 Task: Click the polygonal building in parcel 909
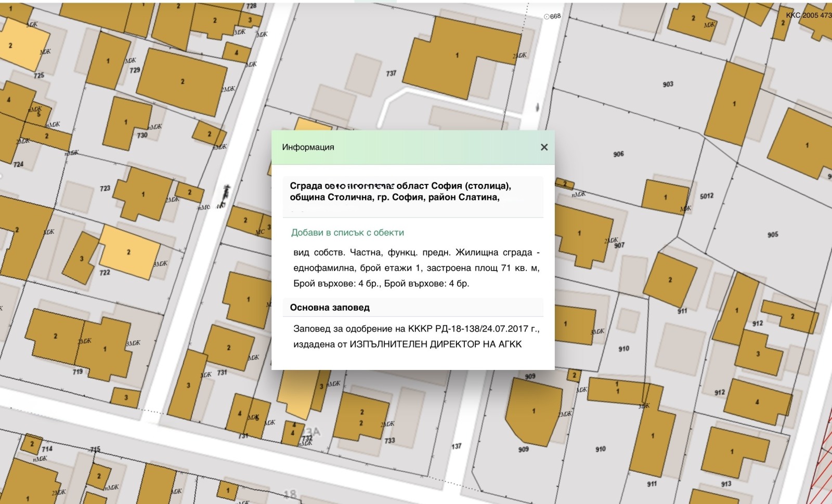[x=534, y=412]
